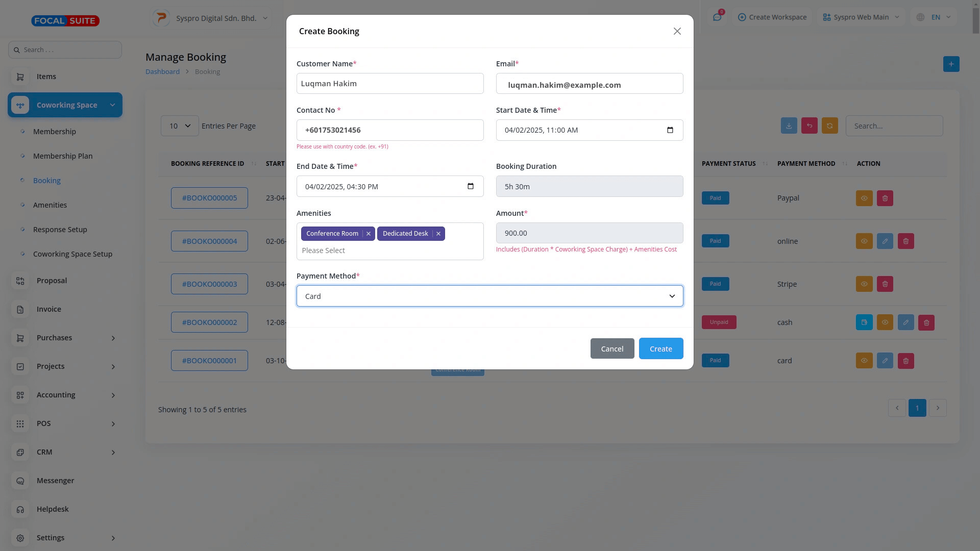The width and height of the screenshot is (980, 551).
Task: Open the Payment Method dropdown
Action: point(489,296)
